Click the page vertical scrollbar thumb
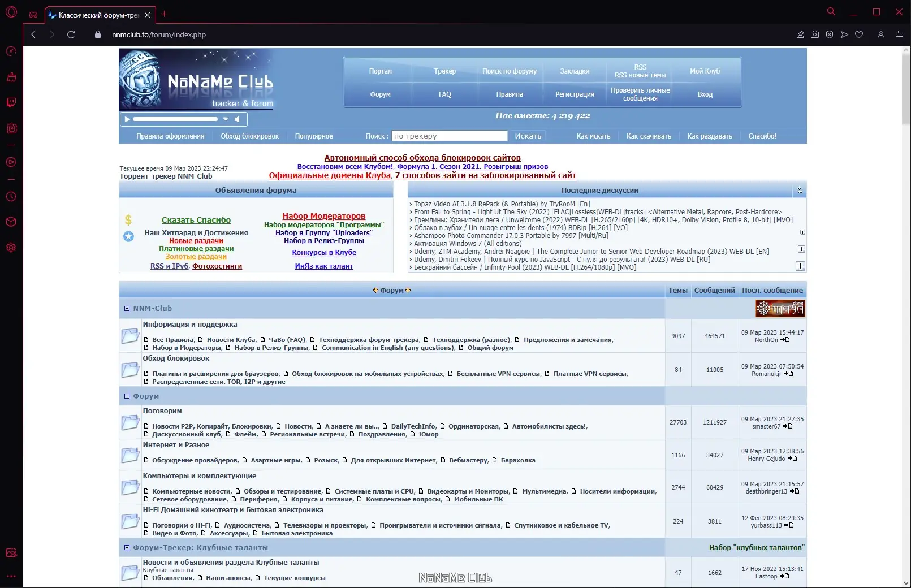 [906, 89]
